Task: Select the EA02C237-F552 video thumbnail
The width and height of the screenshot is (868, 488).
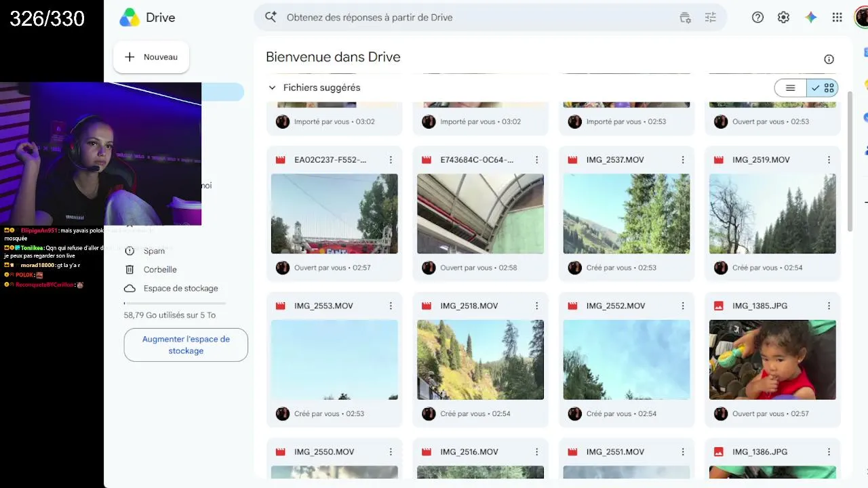Action: 334,213
